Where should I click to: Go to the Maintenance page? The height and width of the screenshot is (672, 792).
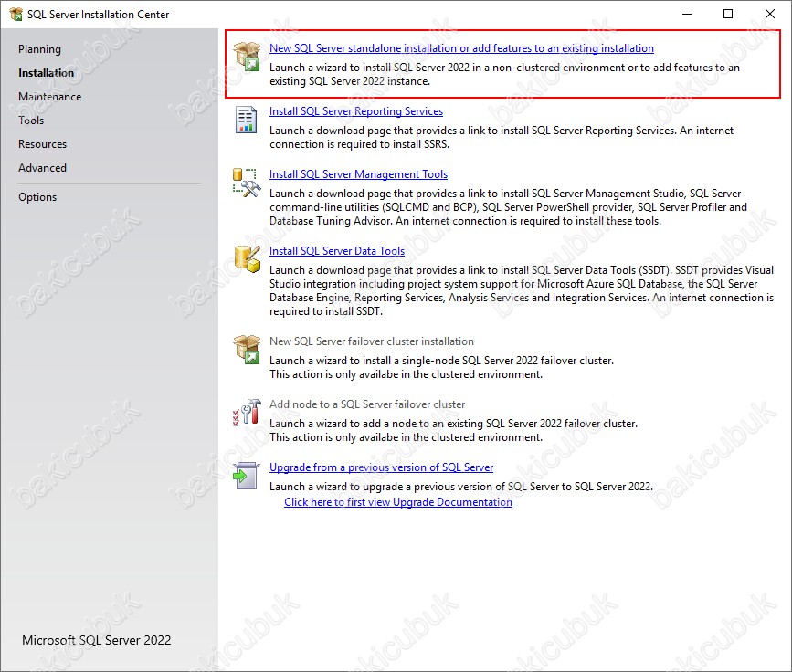[x=49, y=97]
